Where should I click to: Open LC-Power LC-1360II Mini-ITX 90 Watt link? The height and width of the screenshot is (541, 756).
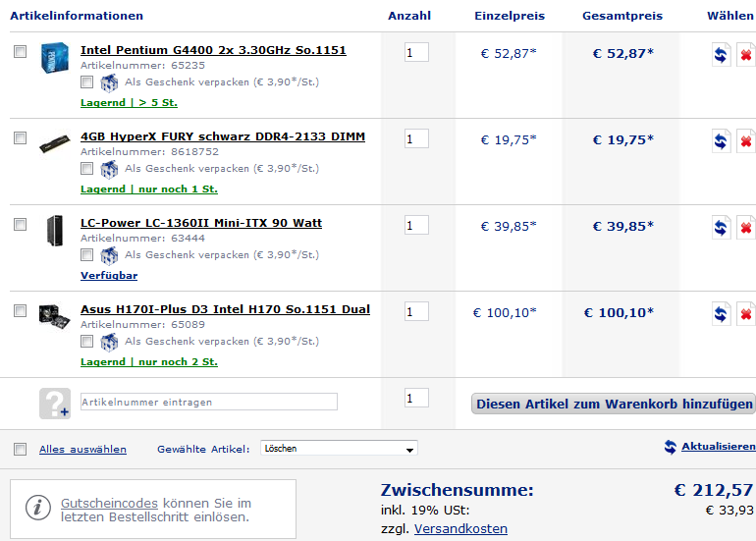[201, 223]
